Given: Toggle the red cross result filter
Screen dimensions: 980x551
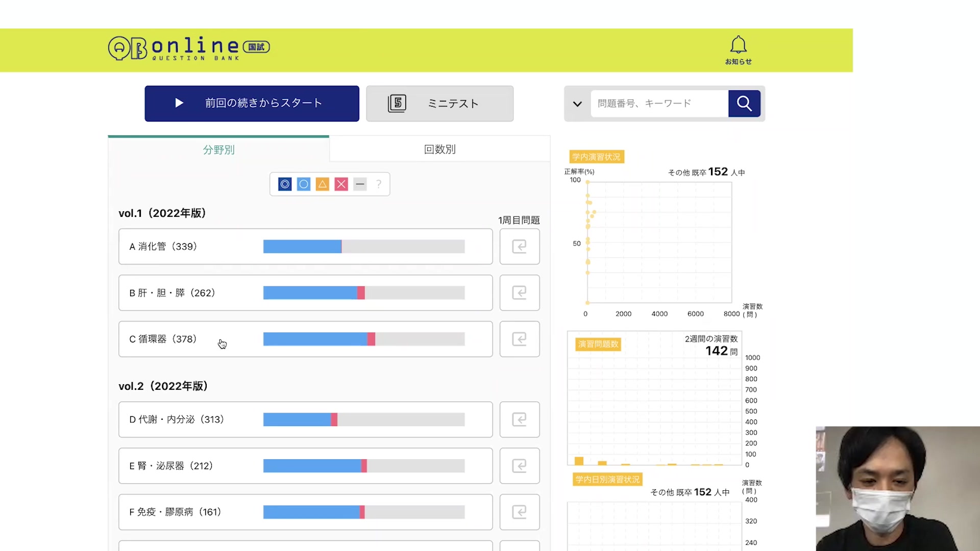Looking at the screenshot, I should (x=341, y=184).
